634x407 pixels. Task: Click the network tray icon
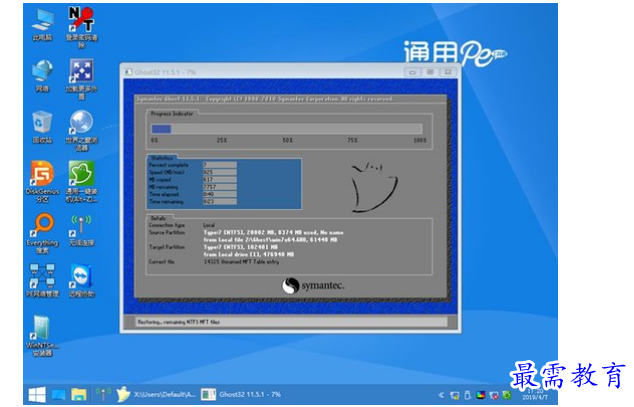click(454, 395)
